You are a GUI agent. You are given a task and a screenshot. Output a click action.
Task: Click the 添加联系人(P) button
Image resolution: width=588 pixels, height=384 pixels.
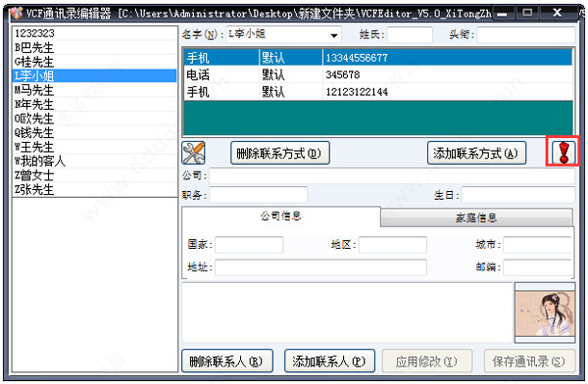(x=329, y=361)
